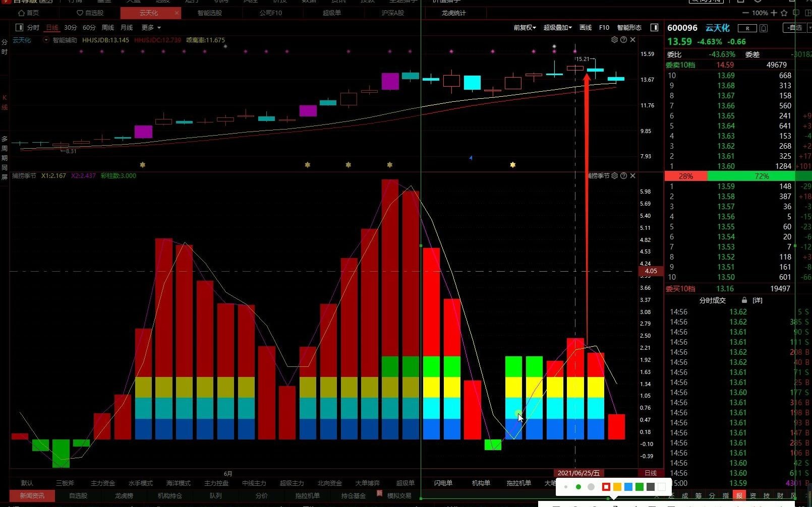
Task: Select 月线 monthly period
Action: [x=127, y=28]
